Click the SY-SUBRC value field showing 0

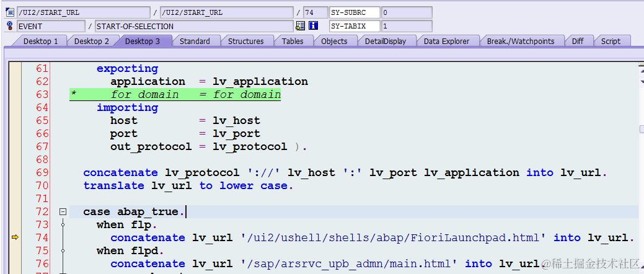click(x=407, y=12)
